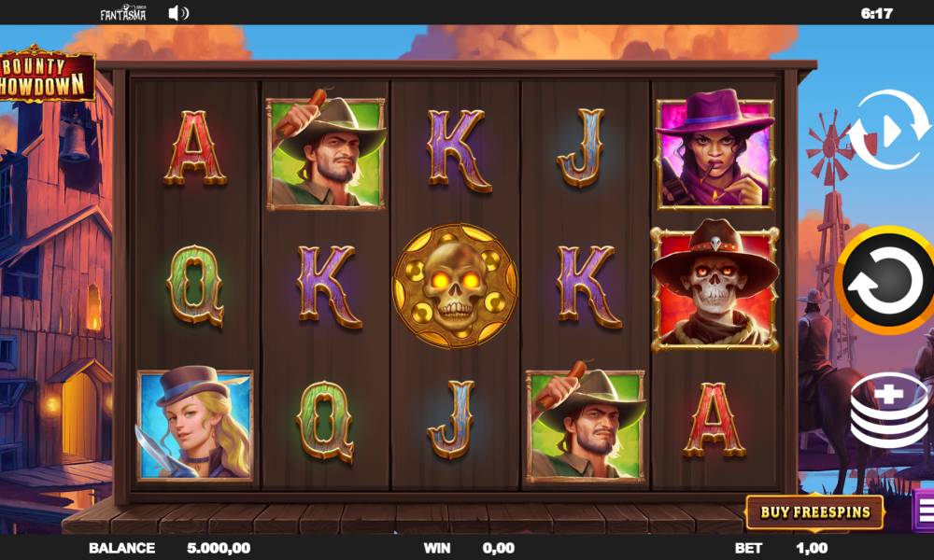The height and width of the screenshot is (560, 934).
Task: Start autoplay with the circular arrows icon
Action: (x=889, y=130)
